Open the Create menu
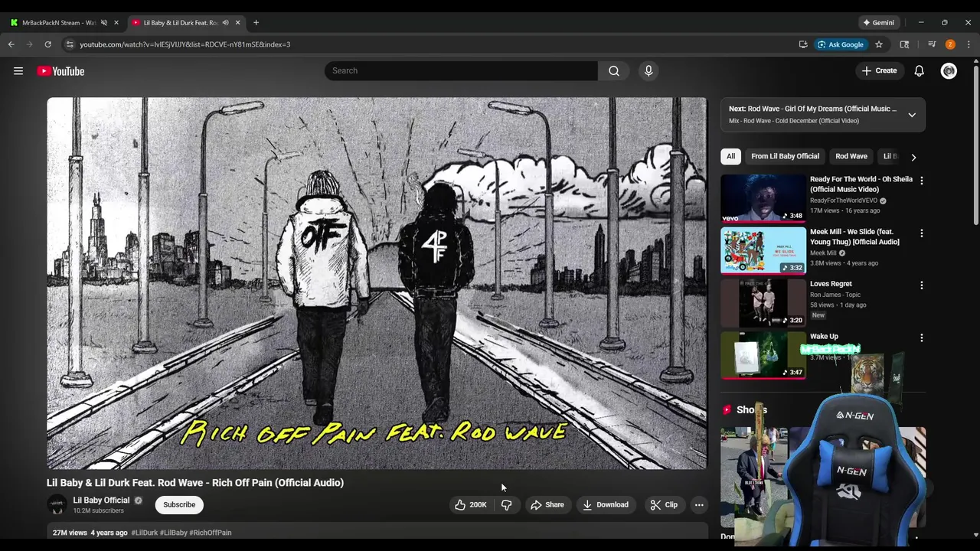 pos(879,71)
